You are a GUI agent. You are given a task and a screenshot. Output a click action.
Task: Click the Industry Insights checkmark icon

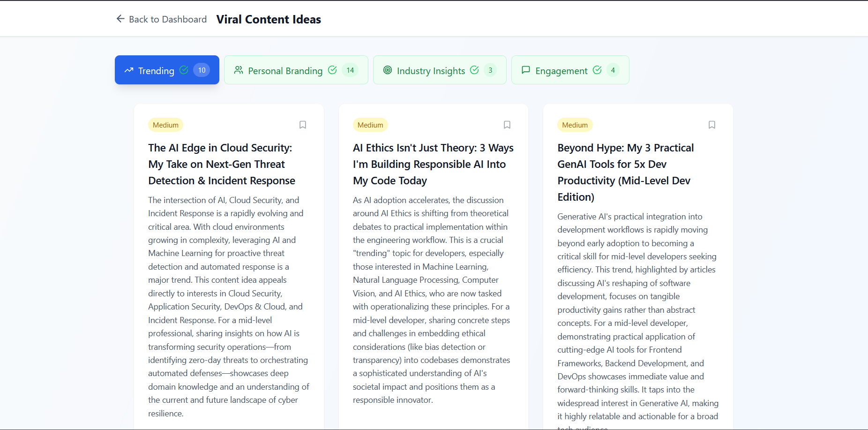tap(474, 70)
